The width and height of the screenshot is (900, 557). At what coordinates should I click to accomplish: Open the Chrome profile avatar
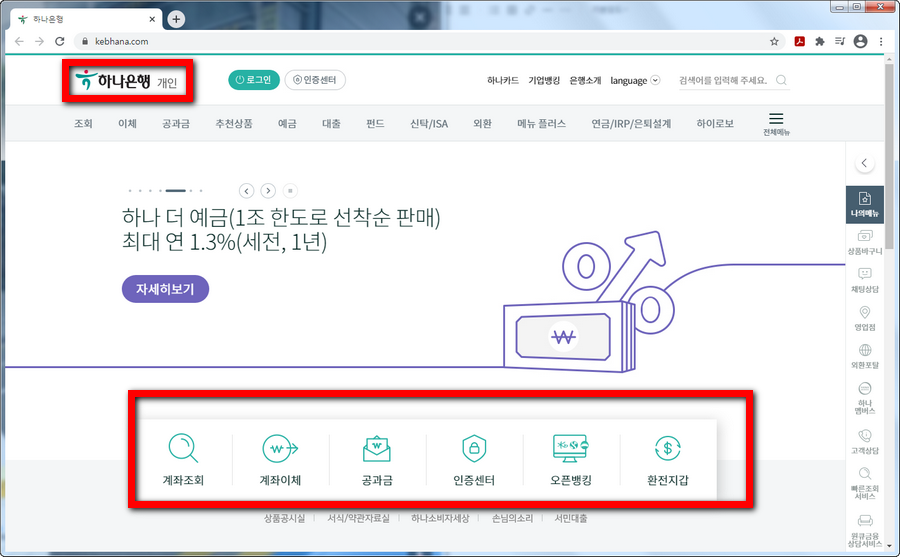pyautogui.click(x=860, y=41)
